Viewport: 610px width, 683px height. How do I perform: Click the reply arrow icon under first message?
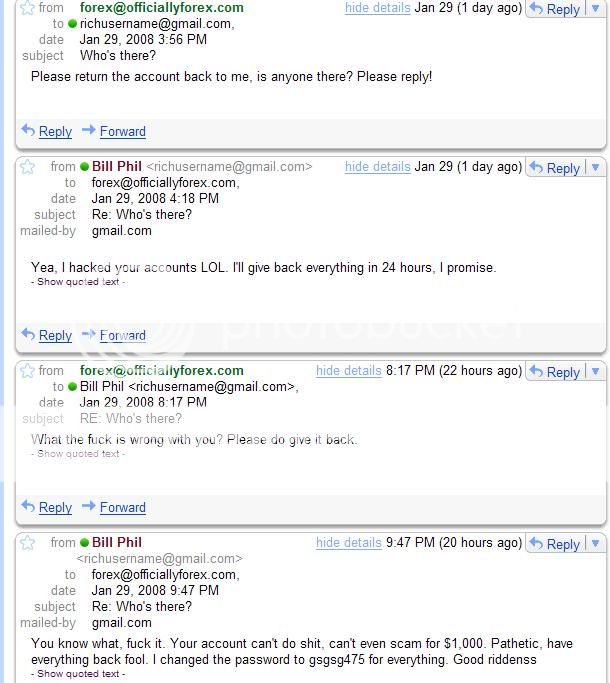[x=28, y=130]
